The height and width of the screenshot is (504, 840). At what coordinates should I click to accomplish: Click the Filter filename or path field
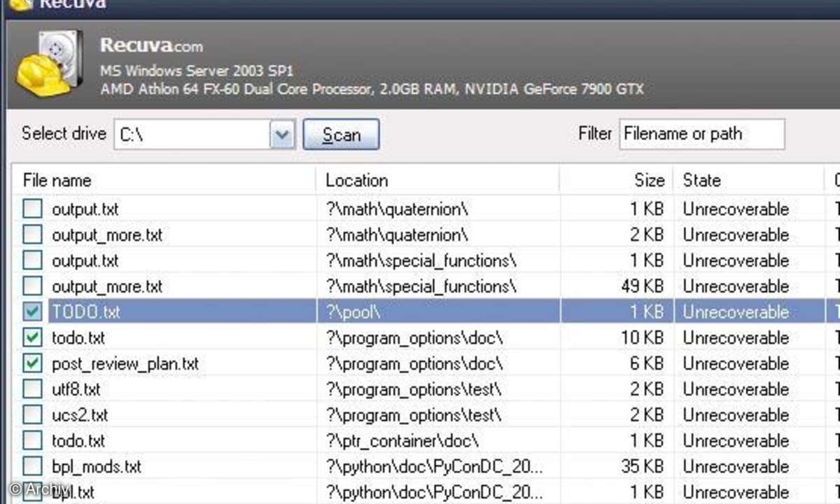tap(702, 134)
